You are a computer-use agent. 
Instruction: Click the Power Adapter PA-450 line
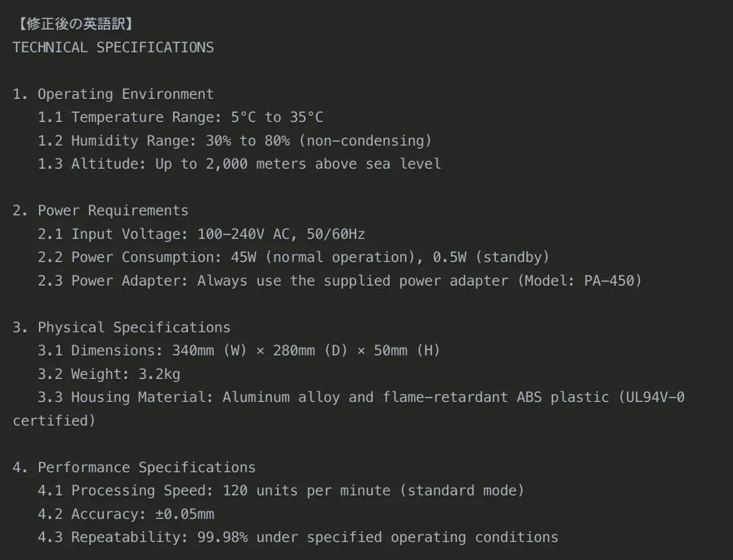coord(340,281)
